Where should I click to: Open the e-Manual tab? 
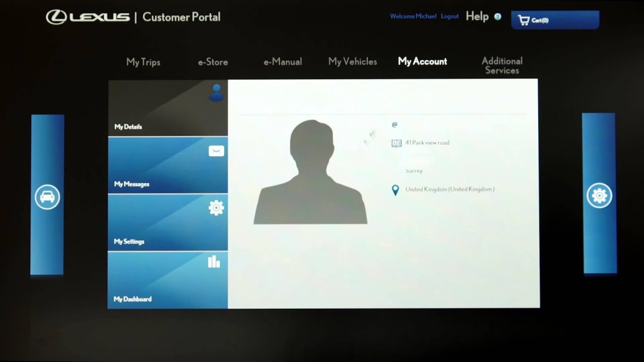[283, 62]
